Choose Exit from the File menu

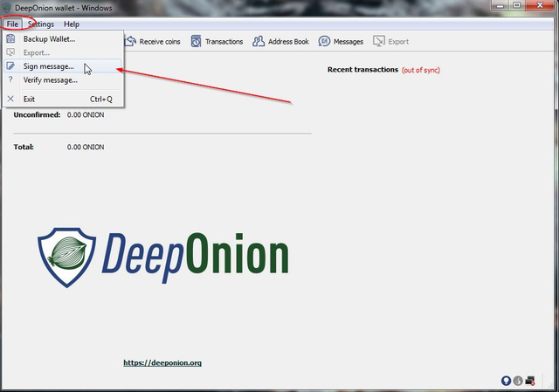pyautogui.click(x=63, y=99)
